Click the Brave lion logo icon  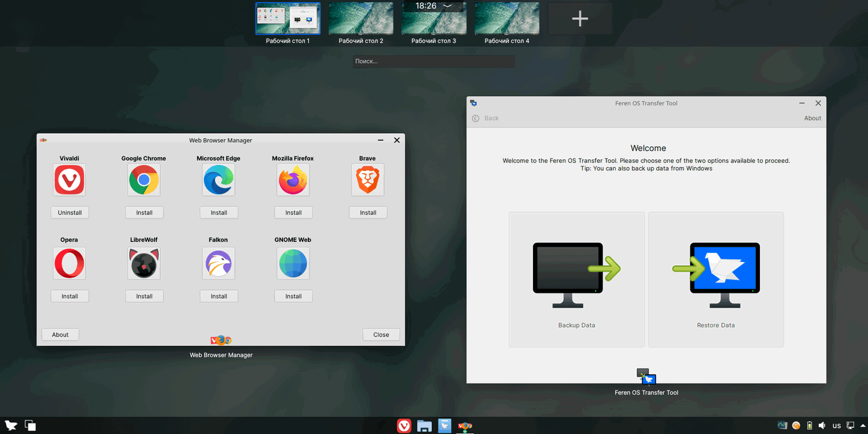pos(368,179)
